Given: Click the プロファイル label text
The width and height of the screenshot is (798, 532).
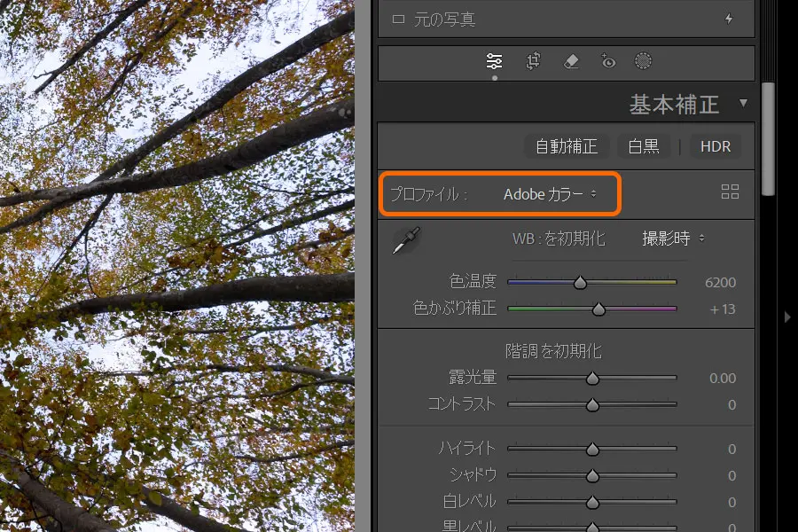Looking at the screenshot, I should (x=428, y=194).
